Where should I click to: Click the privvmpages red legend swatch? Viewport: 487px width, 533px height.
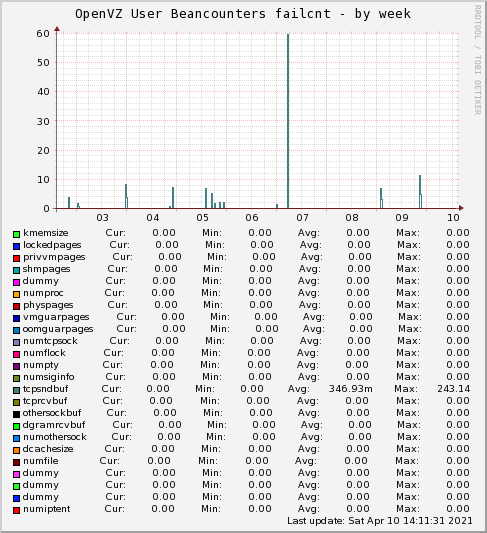[x=16, y=258]
